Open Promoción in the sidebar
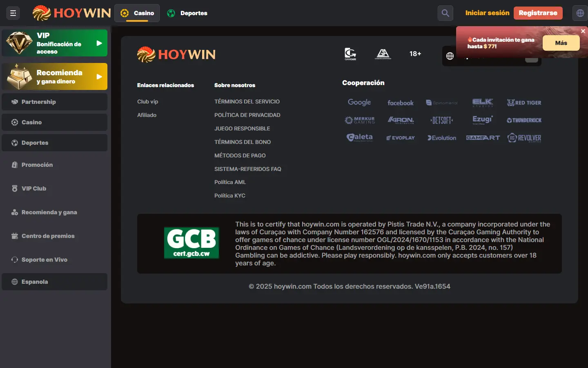588x368 pixels. coord(55,165)
